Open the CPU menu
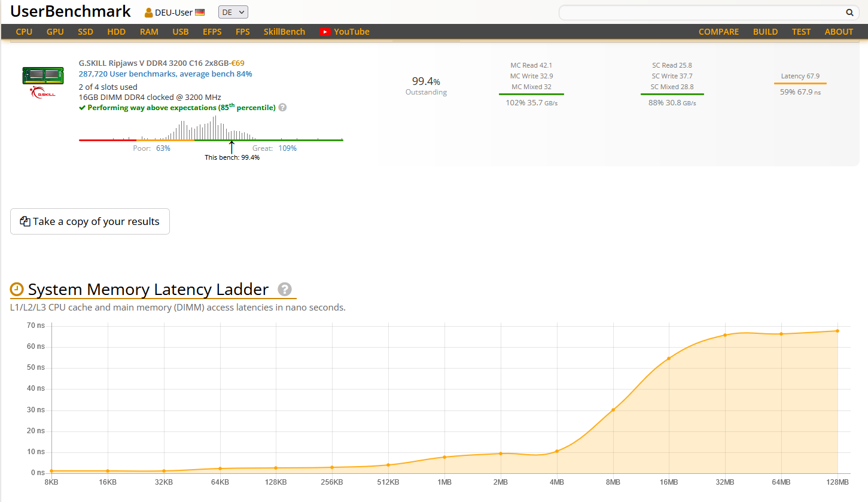This screenshot has height=502, width=868. pyautogui.click(x=24, y=32)
